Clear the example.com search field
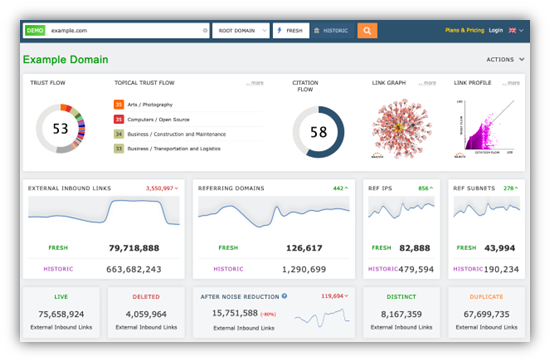This screenshot has height=362, width=550. 205,31
